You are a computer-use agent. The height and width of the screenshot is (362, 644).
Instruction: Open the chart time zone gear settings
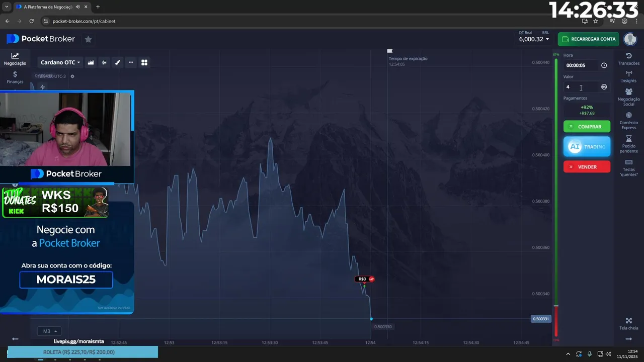pos(72,76)
